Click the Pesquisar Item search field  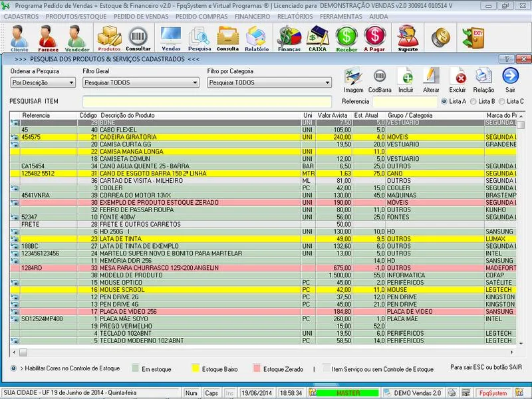tap(206, 101)
